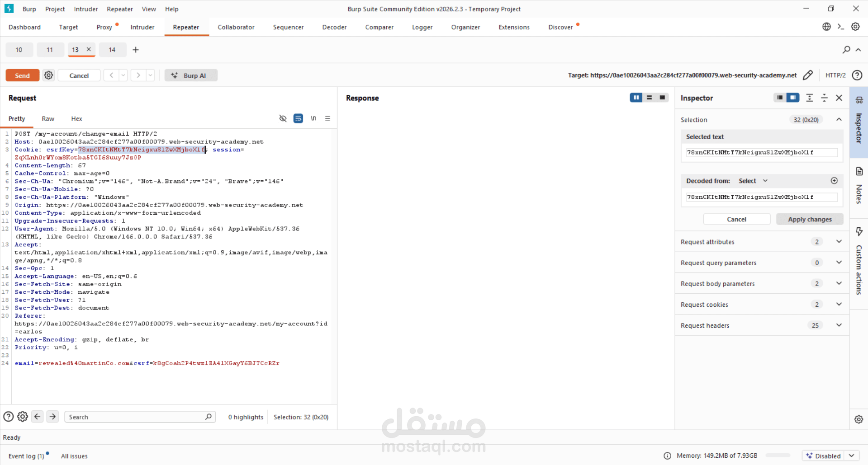Select Inspector right-side layout option
Screen dimensions: 868x465
793,98
